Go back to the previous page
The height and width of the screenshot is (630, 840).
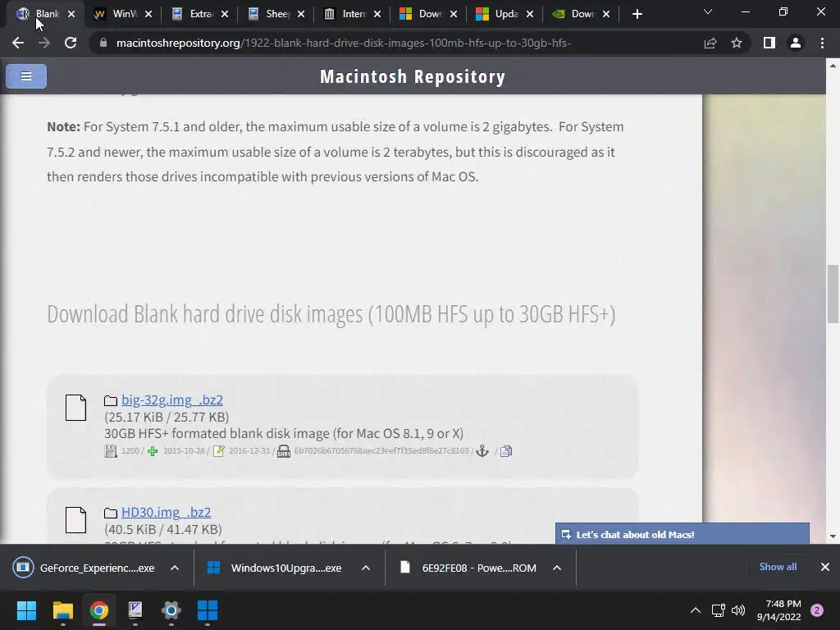coord(18,43)
